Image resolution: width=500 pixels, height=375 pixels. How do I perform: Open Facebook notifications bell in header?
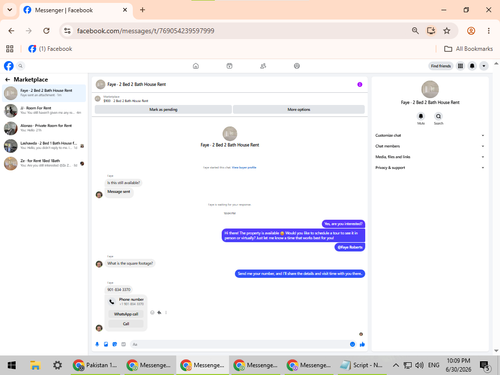pyautogui.click(x=472, y=66)
